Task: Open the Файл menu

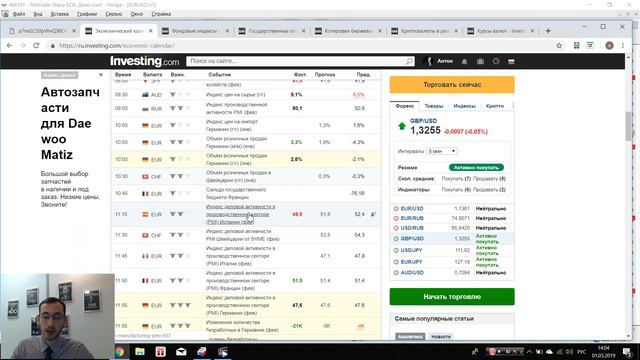Action: click(19, 14)
